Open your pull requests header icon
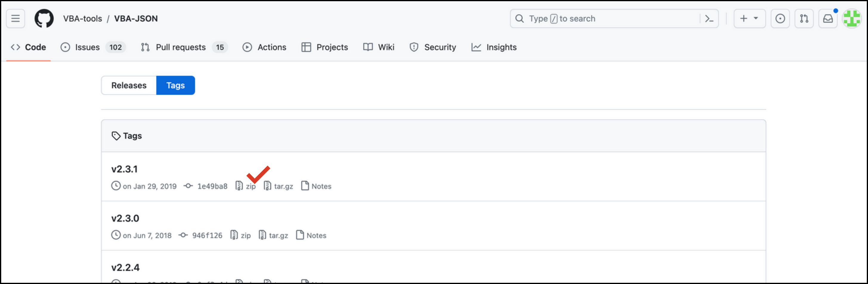Screen dimensions: 868x284 804,18
